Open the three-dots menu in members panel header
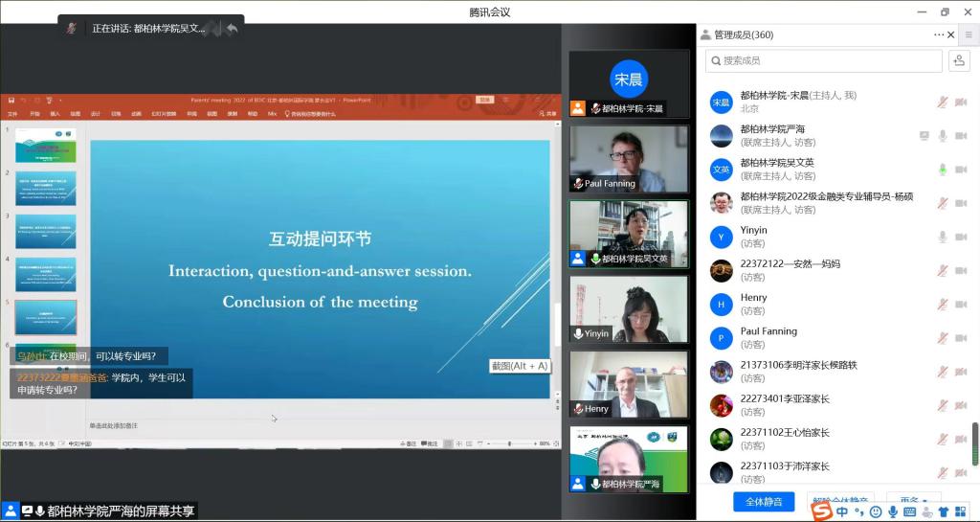 click(x=939, y=35)
